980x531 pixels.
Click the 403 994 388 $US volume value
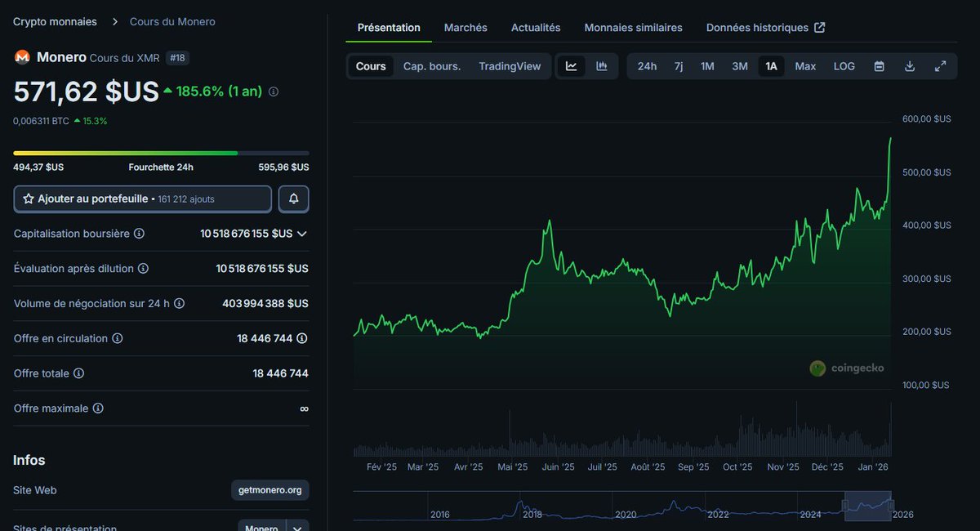pos(265,303)
